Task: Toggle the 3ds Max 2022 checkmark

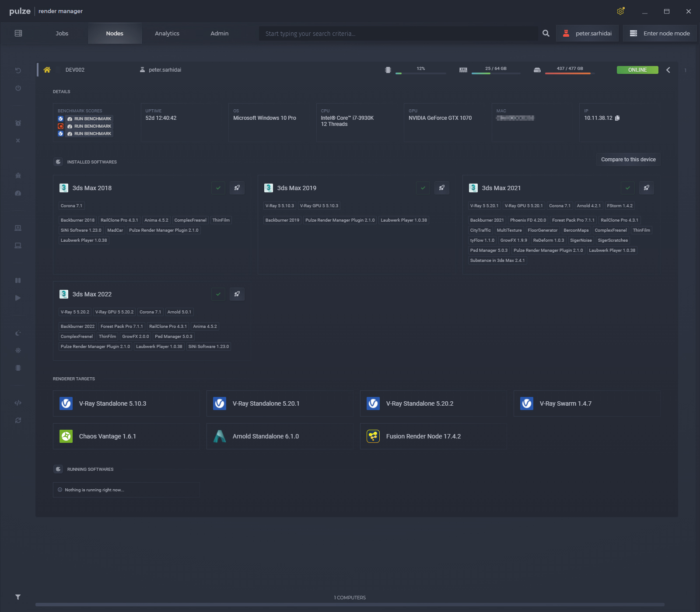Action: click(218, 294)
